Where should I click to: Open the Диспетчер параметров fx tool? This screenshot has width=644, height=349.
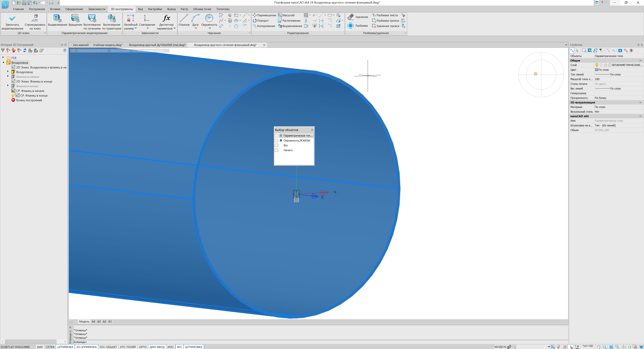[166, 18]
